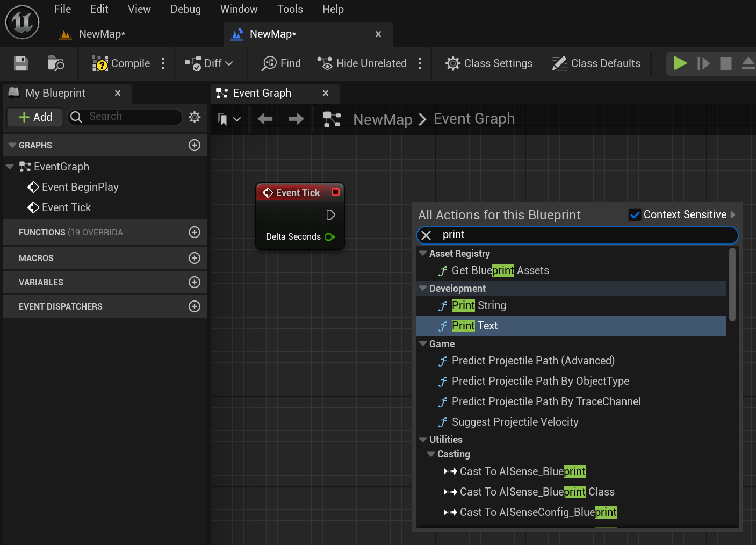Add a new variable with plus icon
The width and height of the screenshot is (756, 545).
[195, 282]
